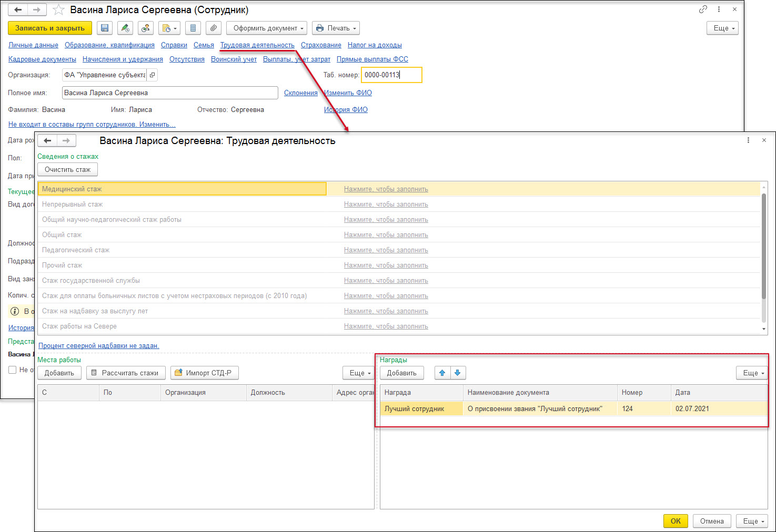Click the people structure icon in toolbar
Image resolution: width=776 pixels, height=532 pixels.
click(x=146, y=28)
